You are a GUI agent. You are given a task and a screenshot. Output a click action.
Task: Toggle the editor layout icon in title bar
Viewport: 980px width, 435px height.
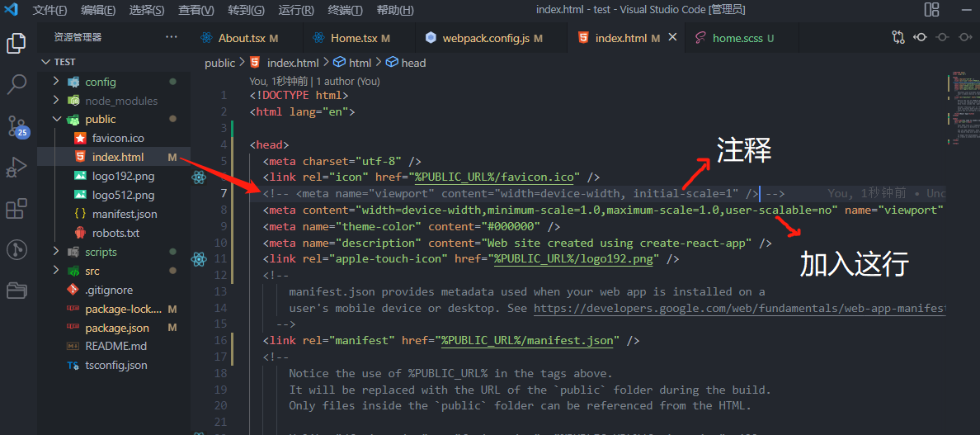pos(931,9)
